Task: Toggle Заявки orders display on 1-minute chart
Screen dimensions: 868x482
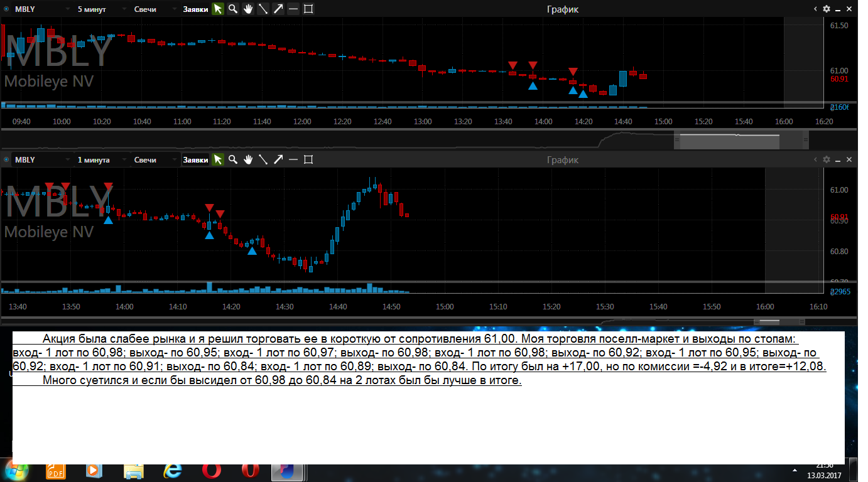Action: pos(195,159)
